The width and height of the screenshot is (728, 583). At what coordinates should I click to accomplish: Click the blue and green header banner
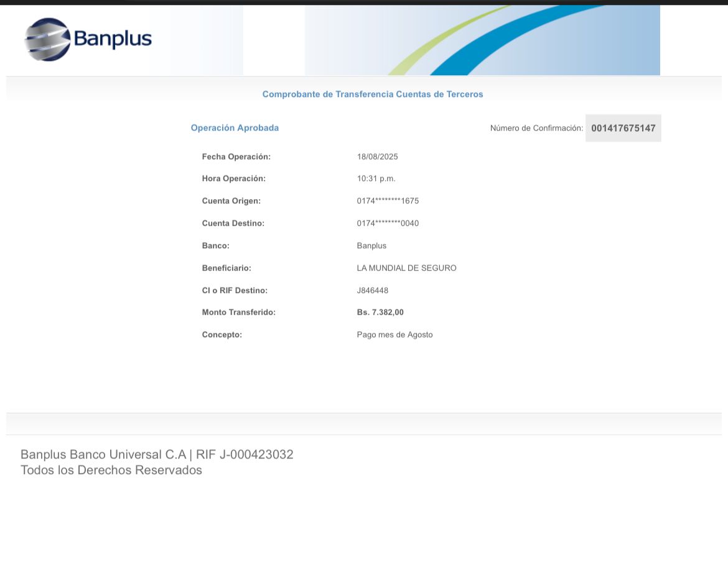tap(482, 40)
